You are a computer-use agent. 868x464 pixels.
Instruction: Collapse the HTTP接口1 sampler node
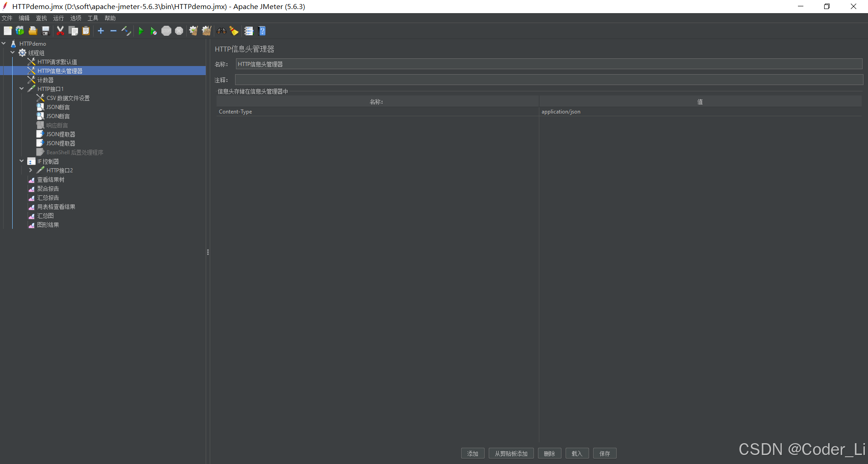coord(22,89)
